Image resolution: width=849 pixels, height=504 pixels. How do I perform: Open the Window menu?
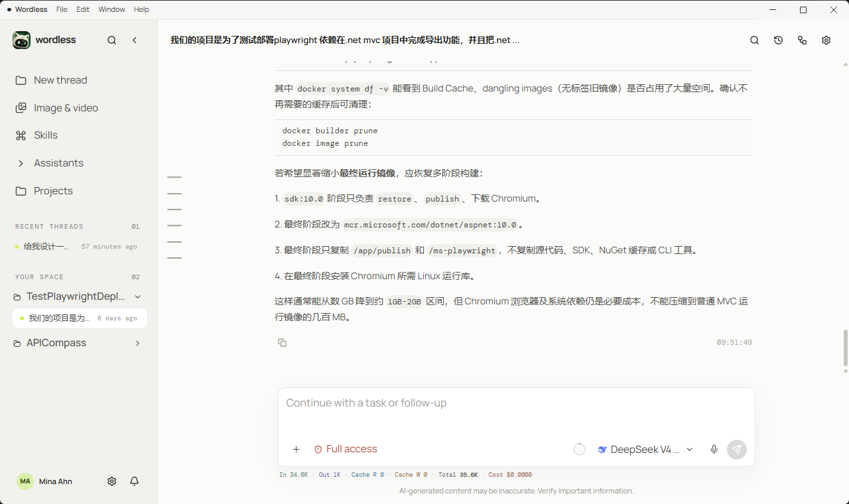(111, 10)
